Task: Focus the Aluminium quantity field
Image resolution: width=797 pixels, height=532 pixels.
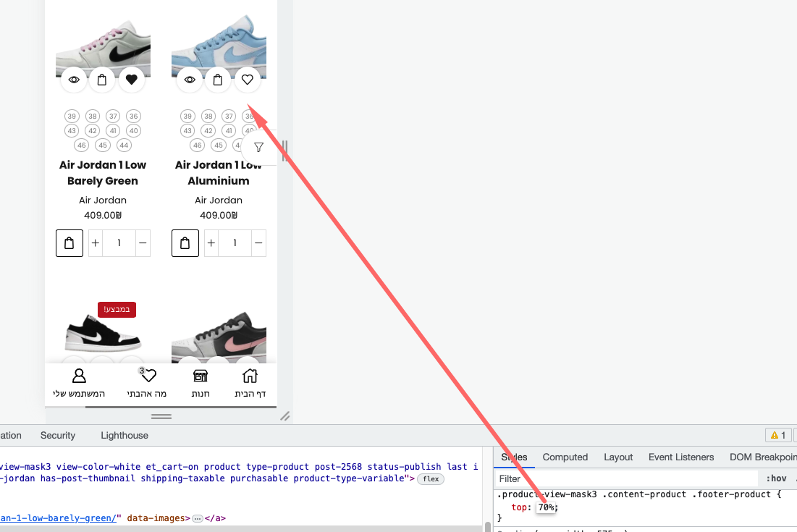Action: coord(235,243)
